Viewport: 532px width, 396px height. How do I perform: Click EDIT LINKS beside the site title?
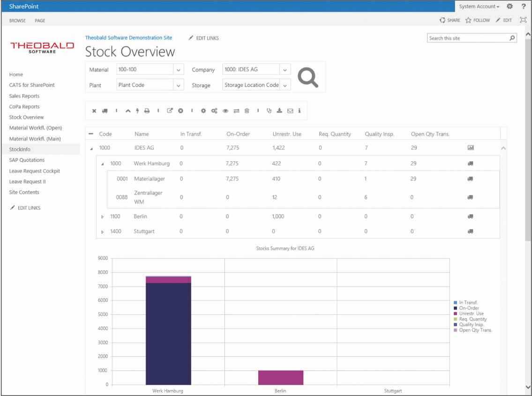[203, 38]
